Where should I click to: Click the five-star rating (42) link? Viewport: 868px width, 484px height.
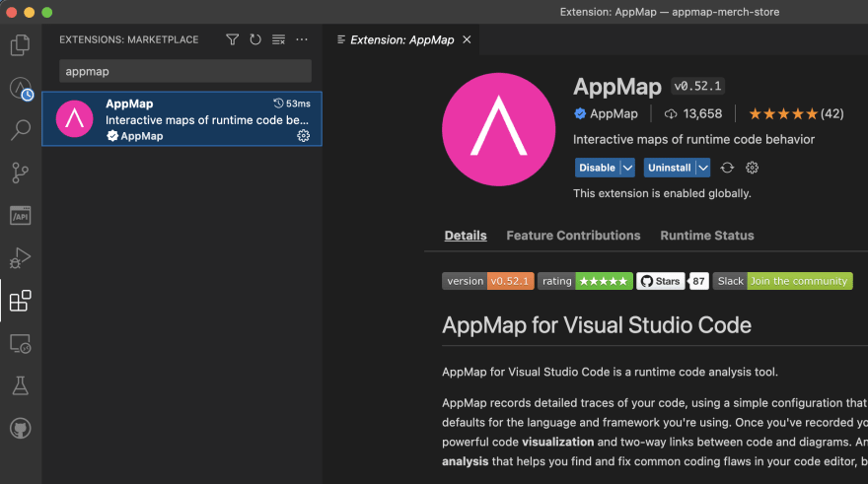796,114
